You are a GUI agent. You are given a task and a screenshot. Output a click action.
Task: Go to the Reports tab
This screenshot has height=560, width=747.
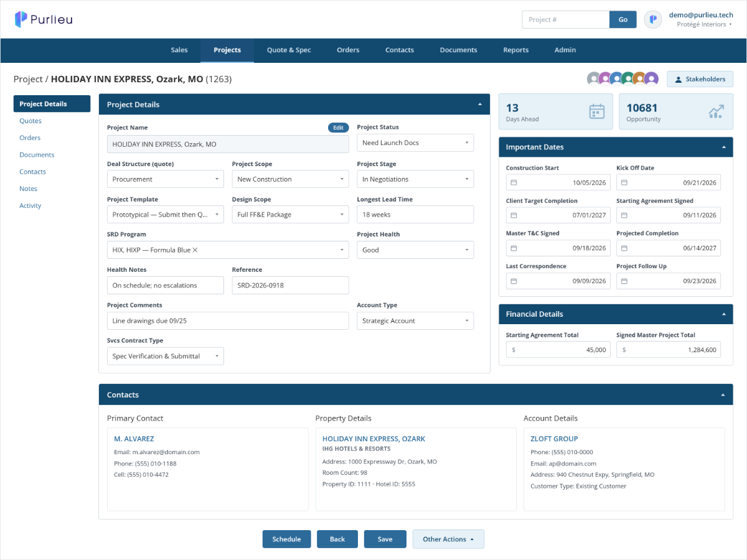[x=516, y=50]
